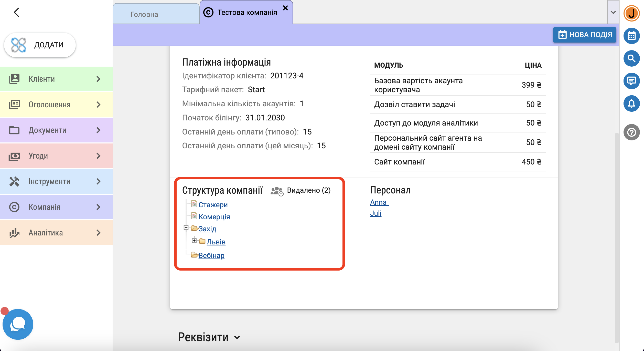Open search via magnifier icon
Viewport: 644px width, 351px height.
coord(631,58)
